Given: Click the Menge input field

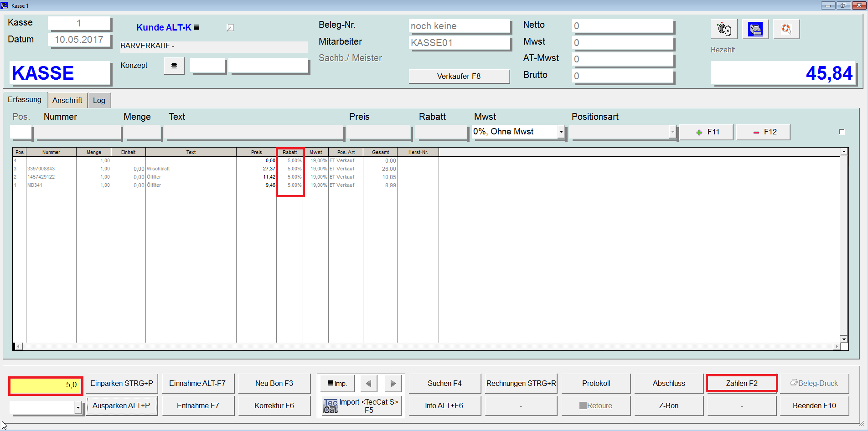Looking at the screenshot, I should (x=144, y=133).
